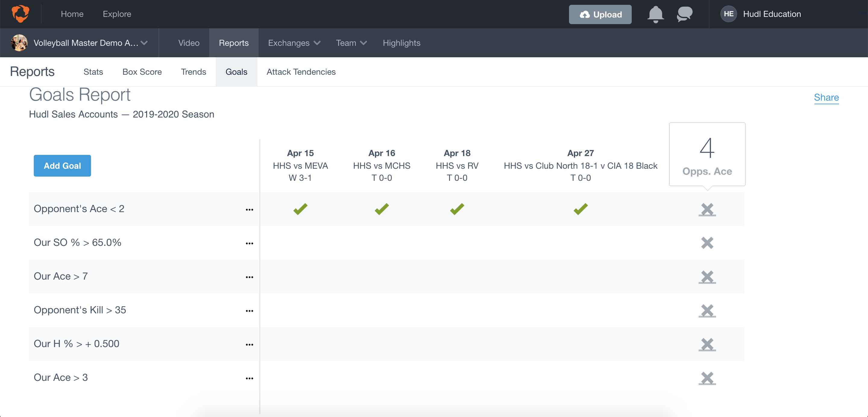
Task: Click the Share link
Action: [x=826, y=97]
